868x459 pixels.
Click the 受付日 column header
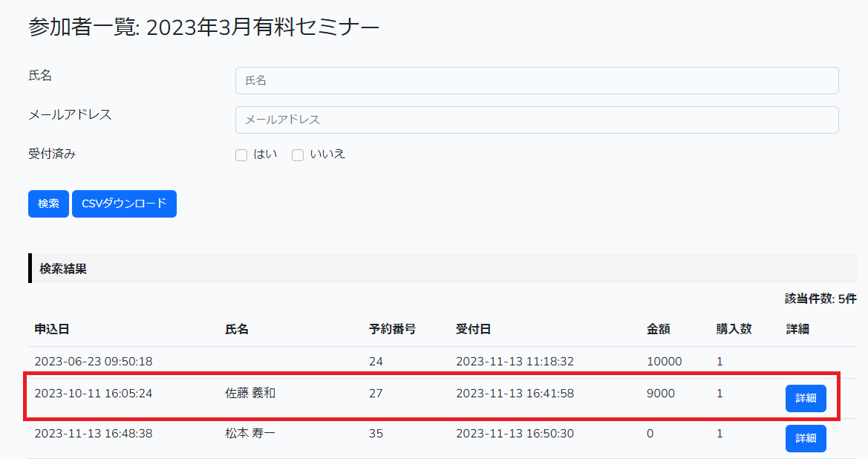473,329
